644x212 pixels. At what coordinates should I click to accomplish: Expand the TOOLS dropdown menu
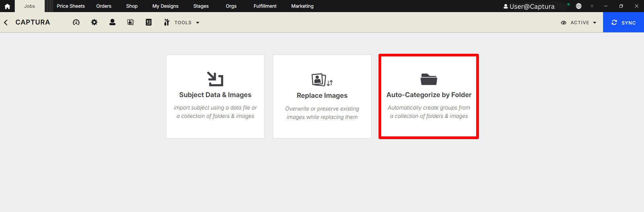point(182,23)
